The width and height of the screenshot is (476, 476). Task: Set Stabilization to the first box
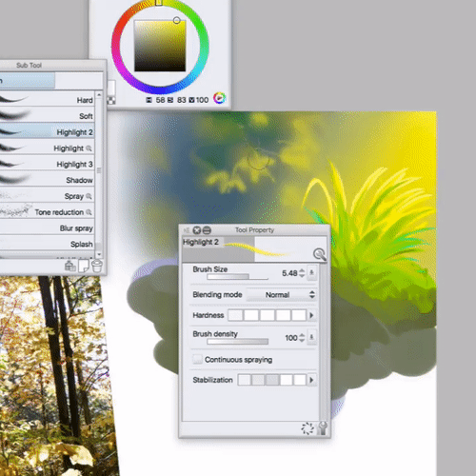[245, 380]
